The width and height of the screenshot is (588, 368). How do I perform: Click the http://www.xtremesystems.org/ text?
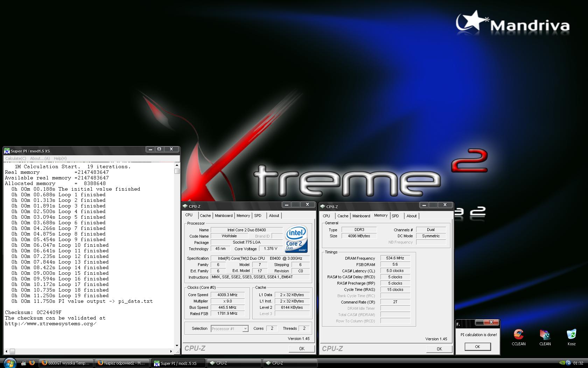point(51,323)
